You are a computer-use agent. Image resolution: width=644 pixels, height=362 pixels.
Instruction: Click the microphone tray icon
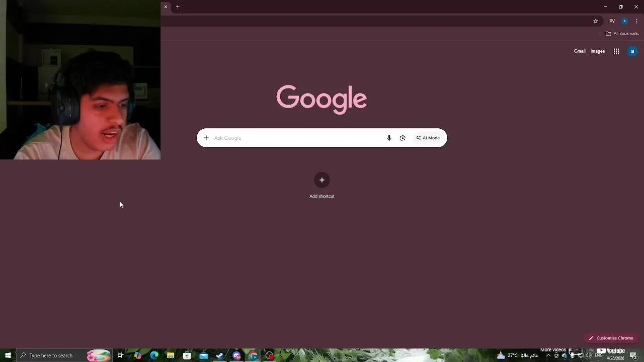tap(572, 355)
